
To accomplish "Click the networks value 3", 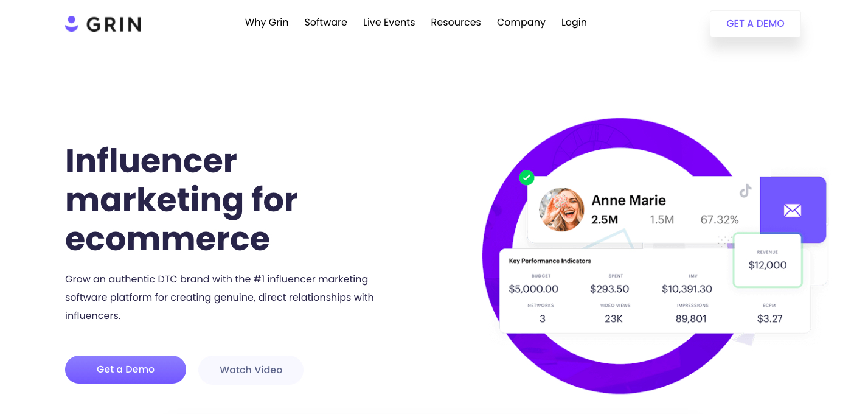I will [543, 318].
